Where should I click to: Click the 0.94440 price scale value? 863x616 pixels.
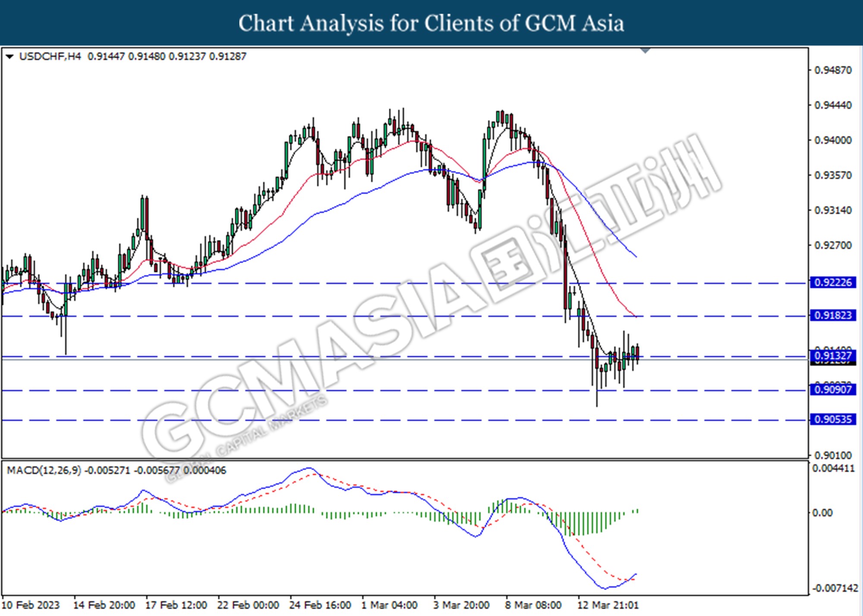point(833,105)
